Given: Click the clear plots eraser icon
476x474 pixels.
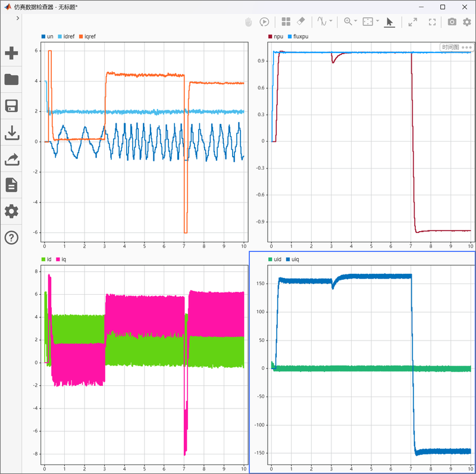Looking at the screenshot, I should click(x=300, y=21).
